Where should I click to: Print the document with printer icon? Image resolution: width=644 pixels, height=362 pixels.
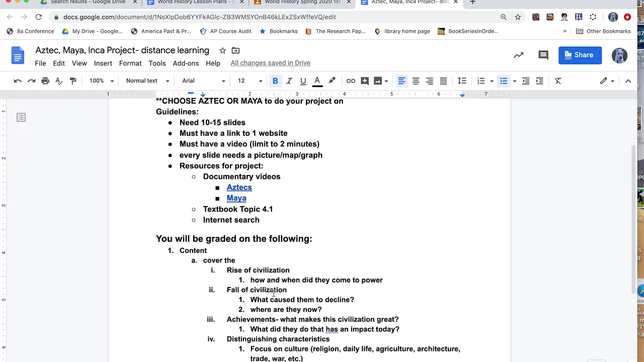tap(45, 80)
